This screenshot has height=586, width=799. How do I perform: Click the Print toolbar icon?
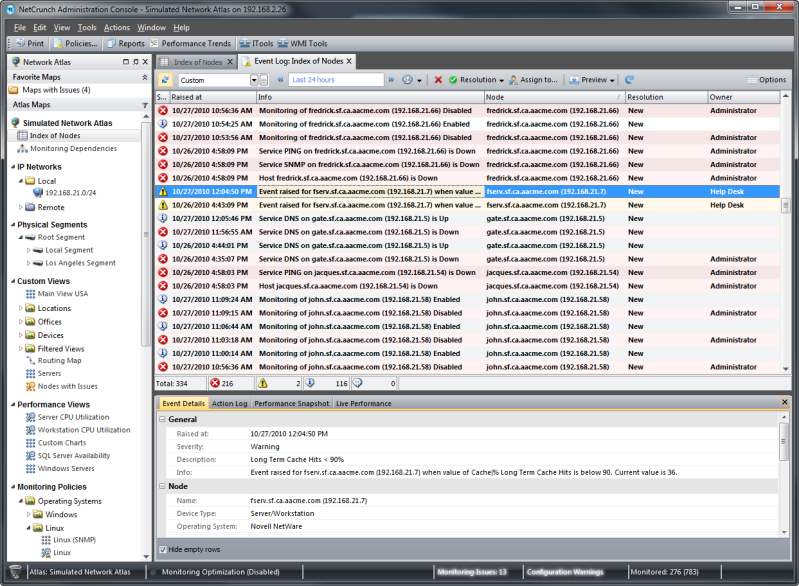coord(20,44)
